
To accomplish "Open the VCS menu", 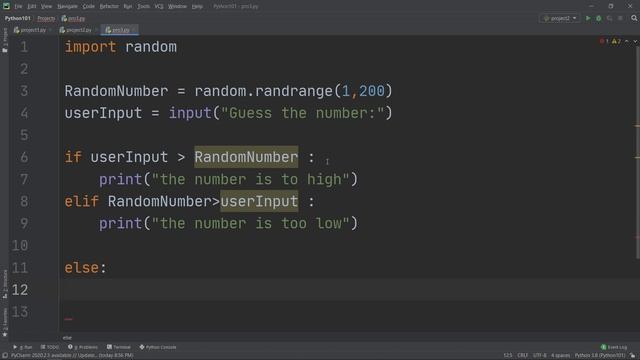I will pos(159,6).
